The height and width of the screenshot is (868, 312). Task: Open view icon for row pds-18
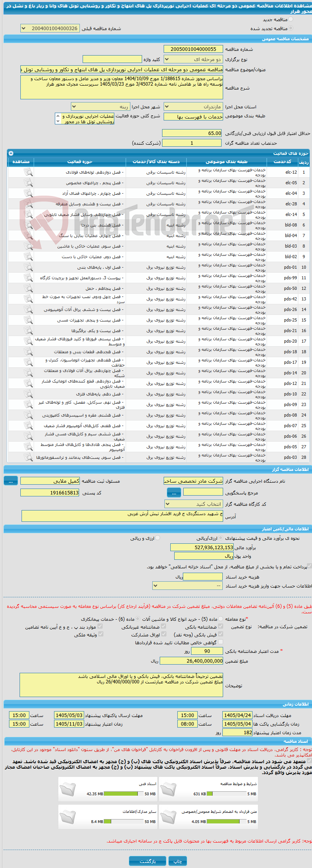pos(28,352)
